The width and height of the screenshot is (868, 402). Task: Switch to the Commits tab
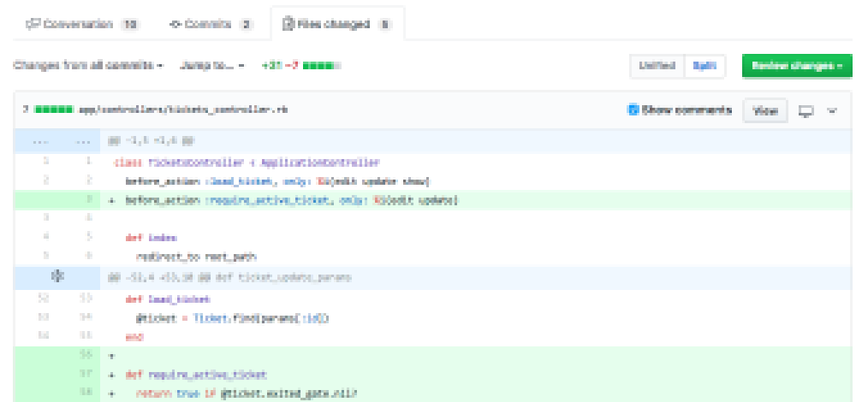pos(210,24)
